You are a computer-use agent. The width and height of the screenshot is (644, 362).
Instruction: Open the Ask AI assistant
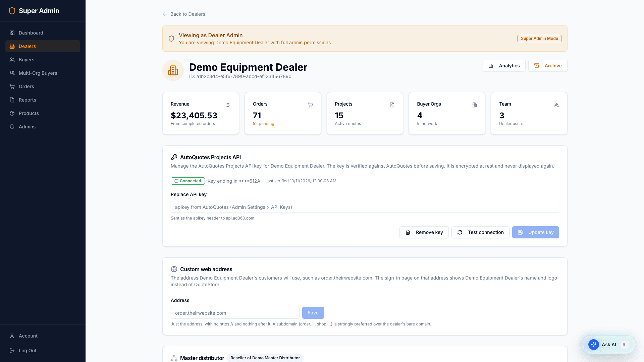pyautogui.click(x=608, y=345)
